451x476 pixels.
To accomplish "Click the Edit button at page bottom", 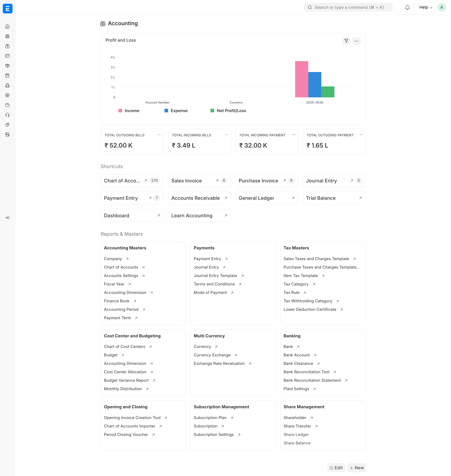I will [336, 468].
